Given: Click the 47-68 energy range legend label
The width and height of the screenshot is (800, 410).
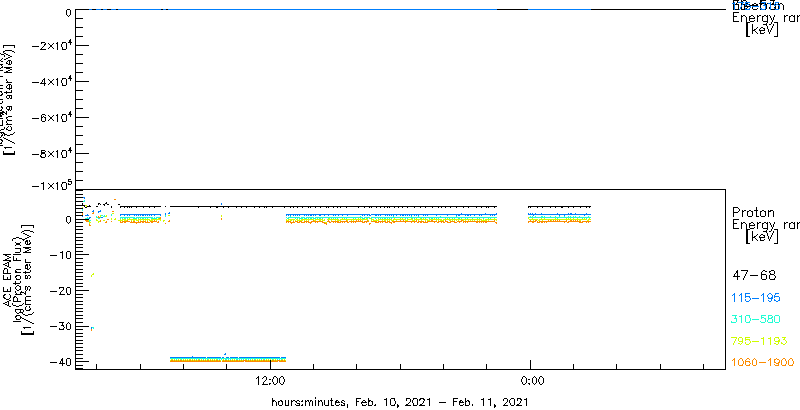Looking at the screenshot, I should 754,276.
